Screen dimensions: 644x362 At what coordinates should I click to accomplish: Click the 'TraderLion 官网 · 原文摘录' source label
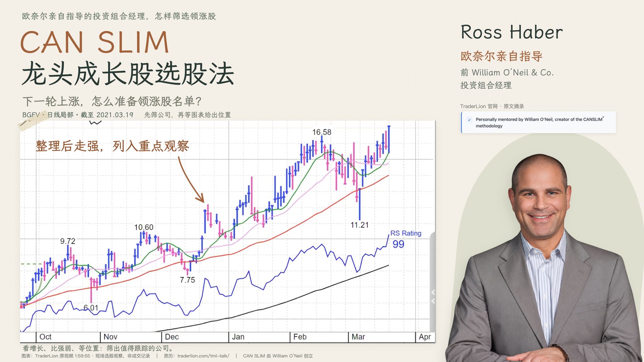click(x=492, y=106)
